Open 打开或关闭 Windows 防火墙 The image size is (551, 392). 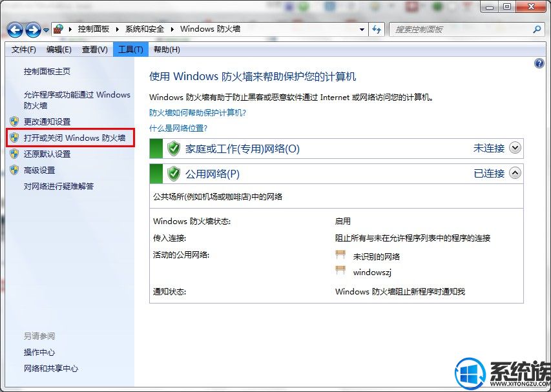pos(74,138)
